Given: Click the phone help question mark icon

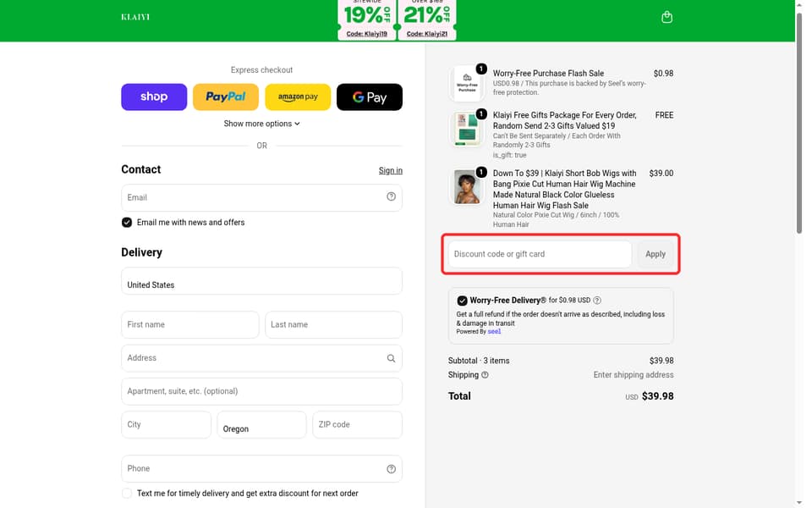Looking at the screenshot, I should coord(391,468).
